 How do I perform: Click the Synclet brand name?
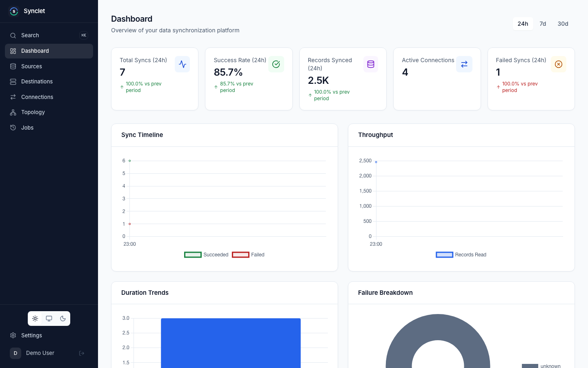pyautogui.click(x=34, y=11)
